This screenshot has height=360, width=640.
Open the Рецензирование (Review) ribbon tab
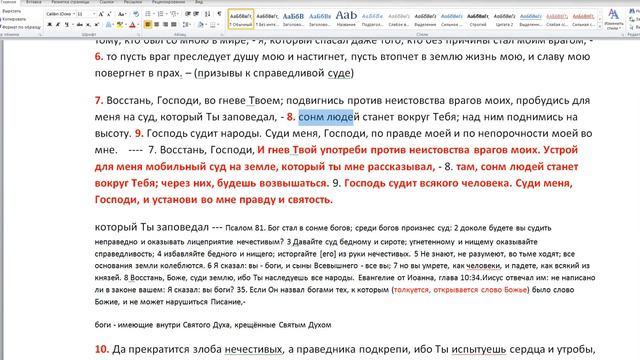[x=169, y=2]
